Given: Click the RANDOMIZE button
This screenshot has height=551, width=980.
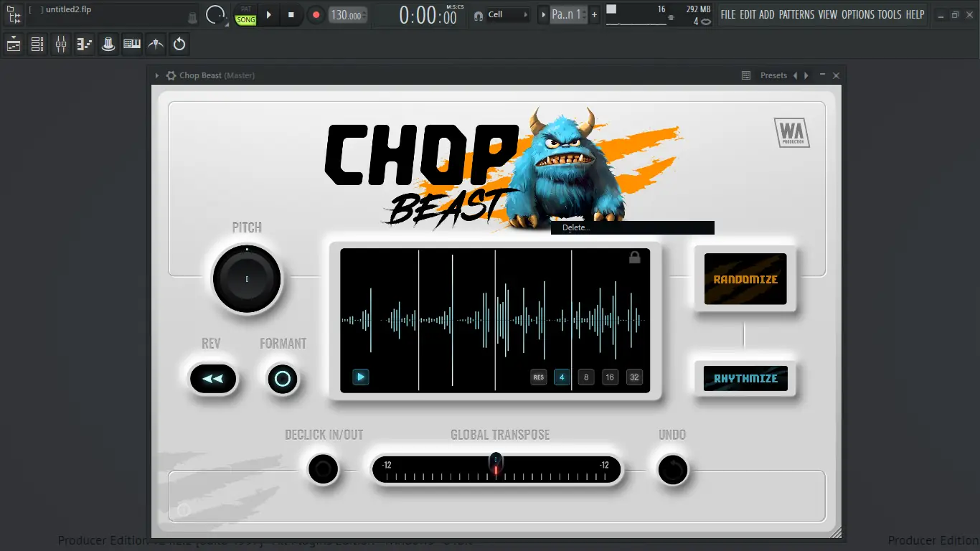Looking at the screenshot, I should tap(745, 279).
